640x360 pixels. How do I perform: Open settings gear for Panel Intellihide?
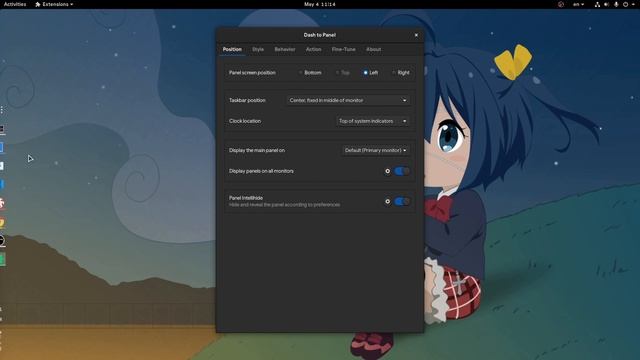(387, 201)
